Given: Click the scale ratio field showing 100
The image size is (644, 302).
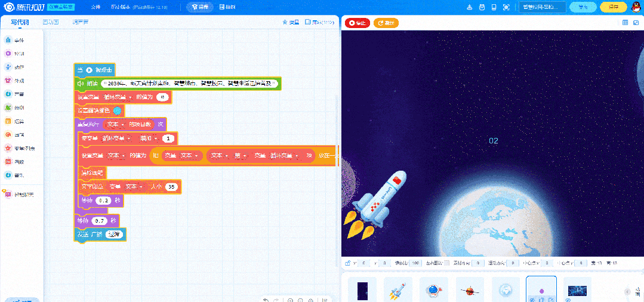Looking at the screenshot, I should tap(415, 263).
